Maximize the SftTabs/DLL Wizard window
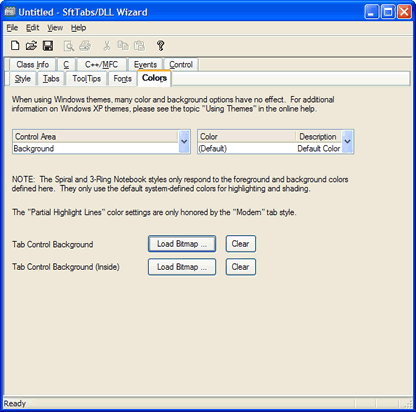The width and height of the screenshot is (416, 412). 388,12
